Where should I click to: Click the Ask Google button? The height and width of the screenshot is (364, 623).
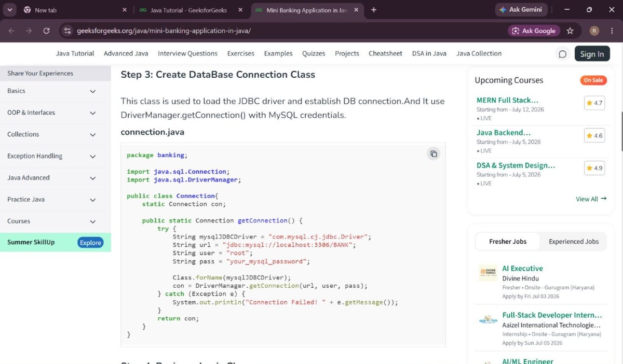tap(534, 31)
